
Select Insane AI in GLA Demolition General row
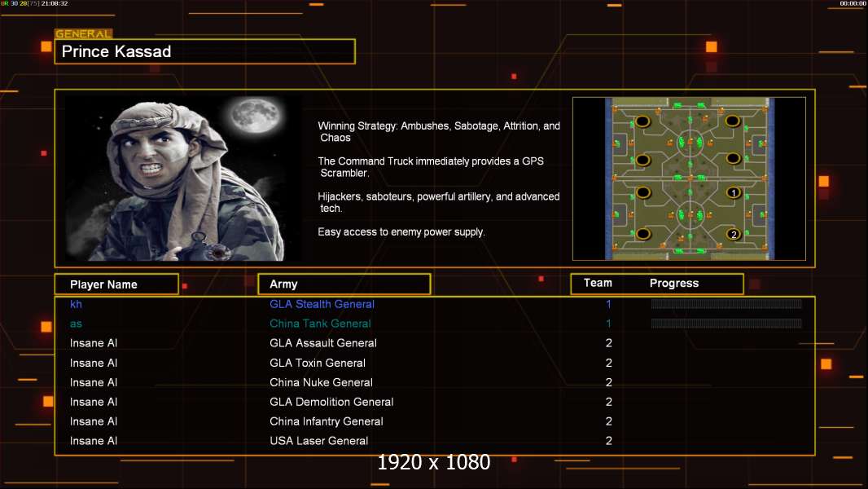[94, 402]
